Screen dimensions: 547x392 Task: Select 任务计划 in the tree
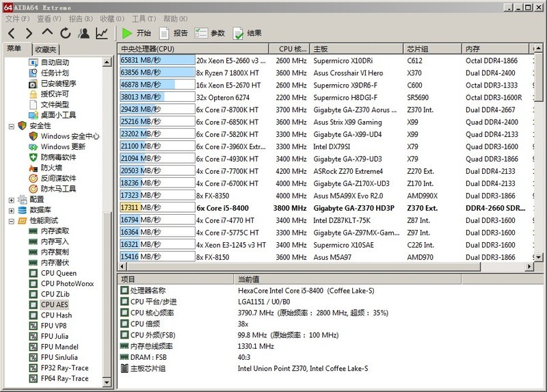[55, 73]
